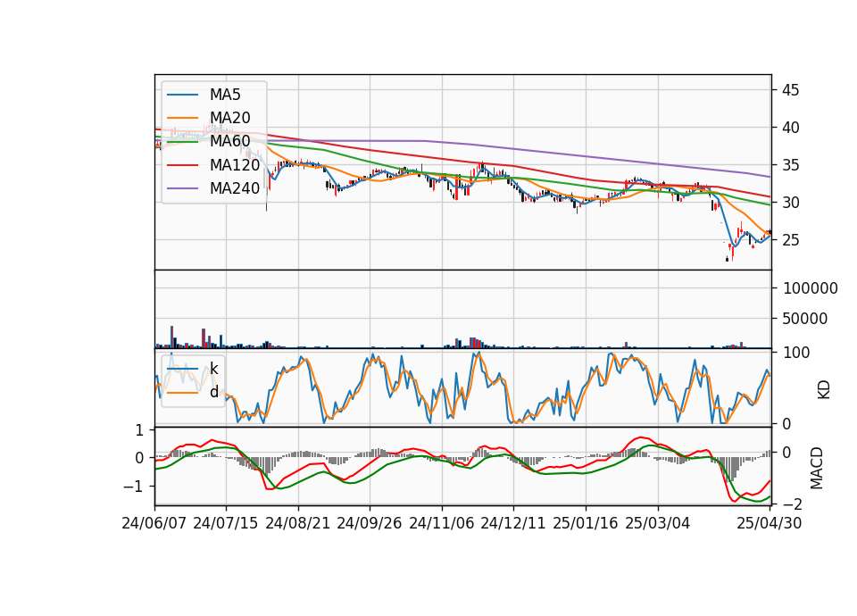Click the 30 price axis tick
The image size is (857, 616).
tap(790, 203)
